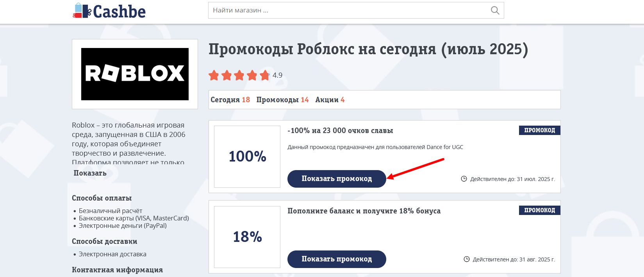Screen dimensions: 644x277
Task: Click "Банковские карты (VISA, MasterCard)" item
Action: point(134,218)
